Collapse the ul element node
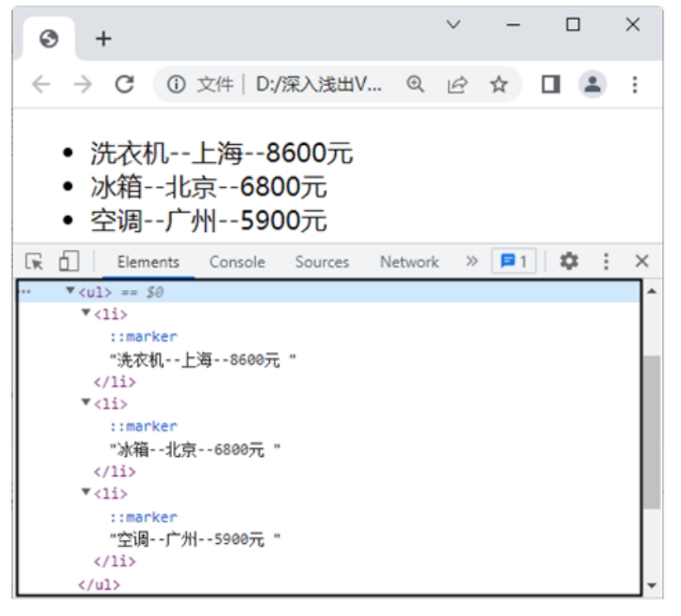 click(x=70, y=291)
